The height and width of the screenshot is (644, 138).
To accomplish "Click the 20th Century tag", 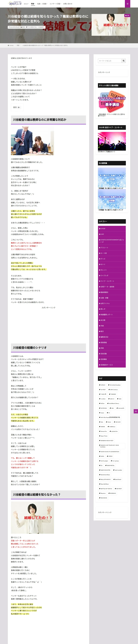I will 113,390.
